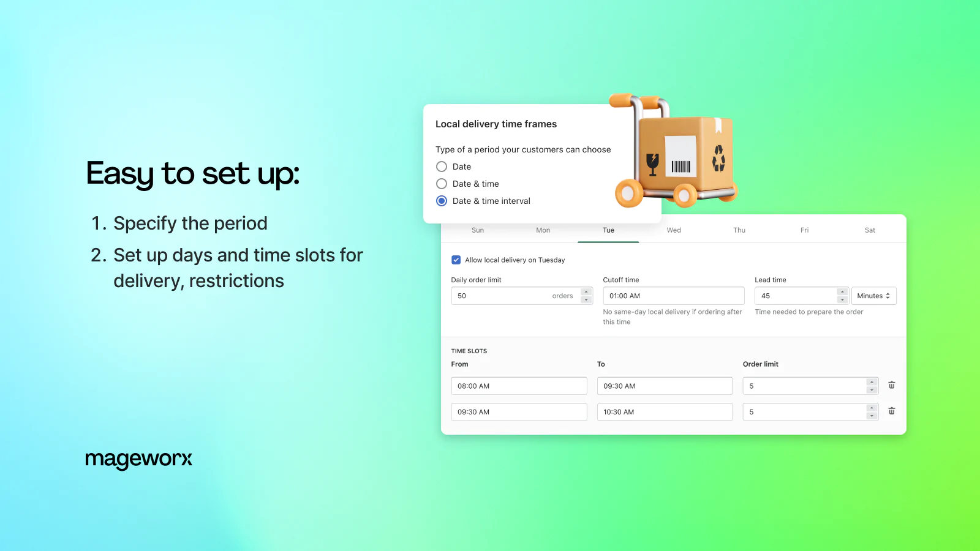Click the 09:30 AM From field
This screenshot has height=551, width=980.
coord(519,412)
